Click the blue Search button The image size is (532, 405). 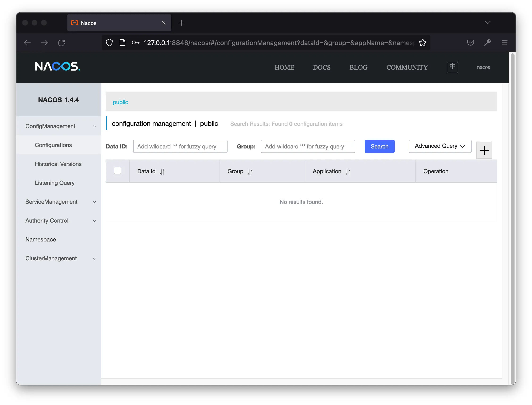[380, 146]
